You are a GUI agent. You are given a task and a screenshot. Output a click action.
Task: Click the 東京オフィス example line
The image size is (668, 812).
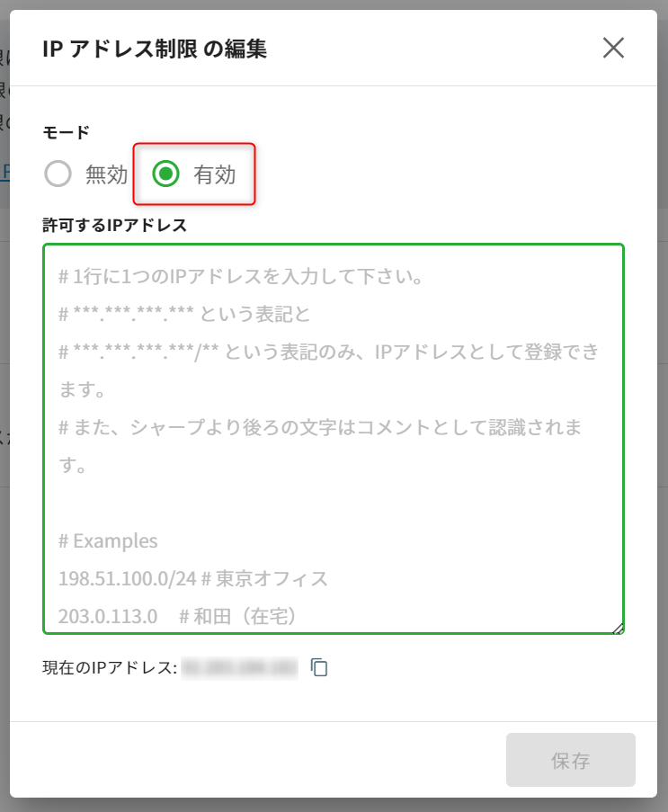[193, 578]
